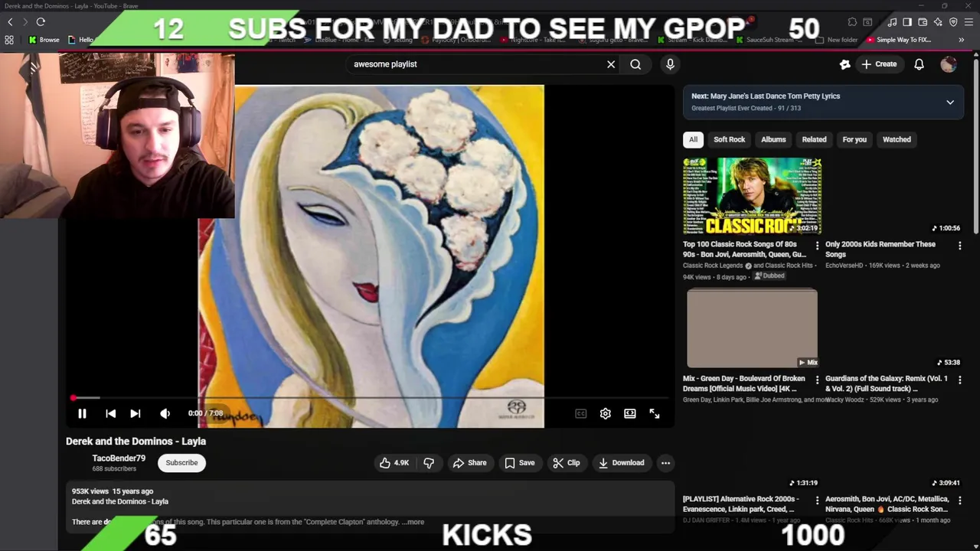
Task: Pause the Layla video
Action: point(82,413)
